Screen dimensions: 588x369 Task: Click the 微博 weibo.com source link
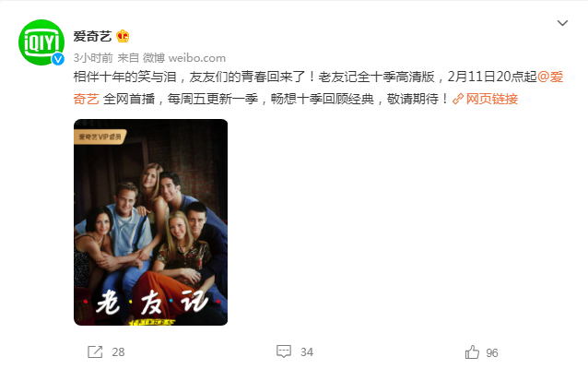click(184, 58)
